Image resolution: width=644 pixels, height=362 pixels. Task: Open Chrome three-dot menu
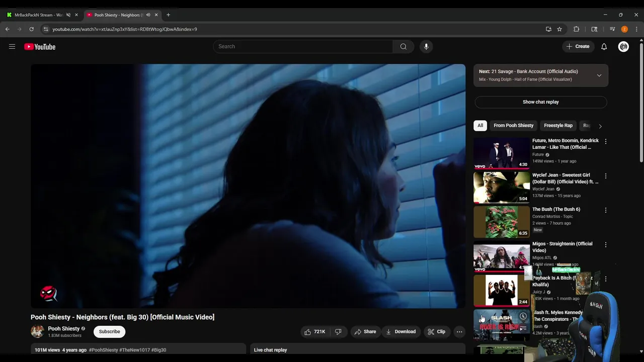[636, 29]
